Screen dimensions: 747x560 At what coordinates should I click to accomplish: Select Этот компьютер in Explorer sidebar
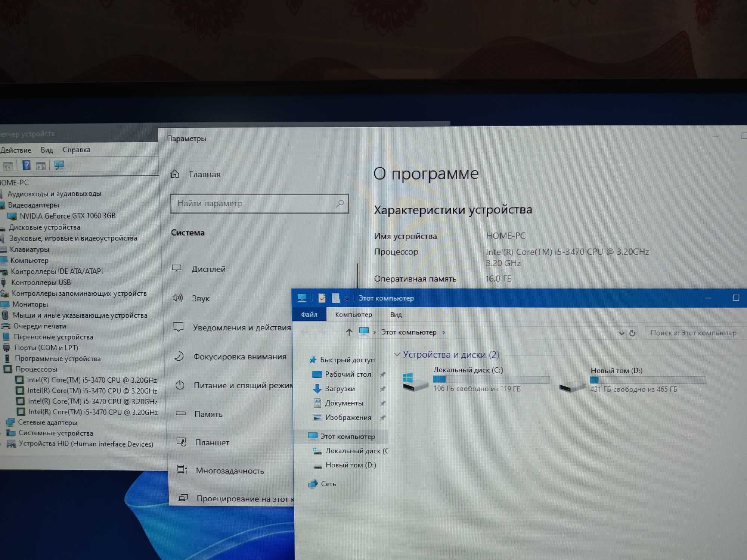tap(347, 436)
